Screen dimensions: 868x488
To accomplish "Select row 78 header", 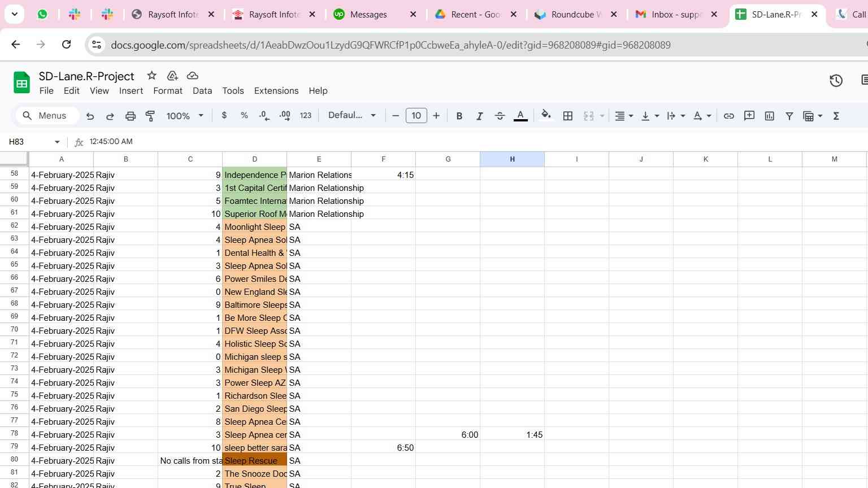I will (14, 434).
